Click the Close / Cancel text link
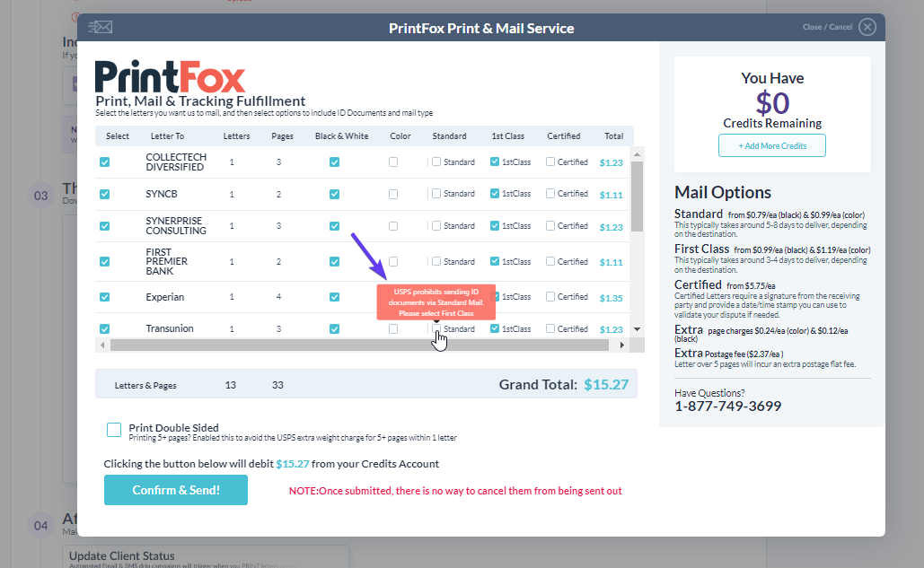924x568 pixels. click(827, 27)
